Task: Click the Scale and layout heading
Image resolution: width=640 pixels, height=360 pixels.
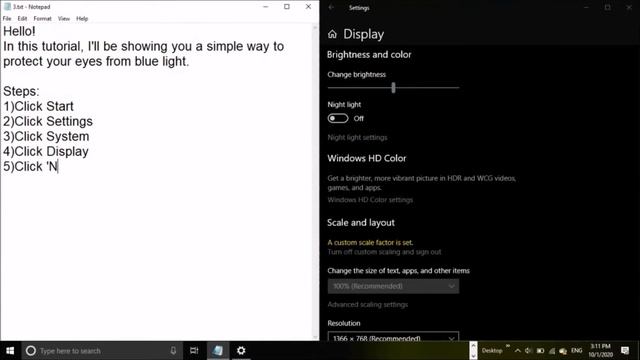Action: 361,223
